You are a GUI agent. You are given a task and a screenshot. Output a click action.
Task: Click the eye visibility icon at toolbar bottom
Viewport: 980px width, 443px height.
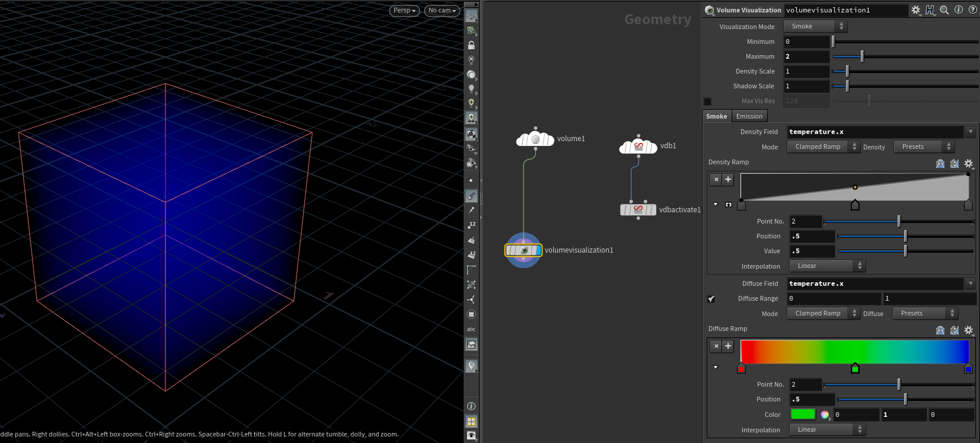(471, 436)
